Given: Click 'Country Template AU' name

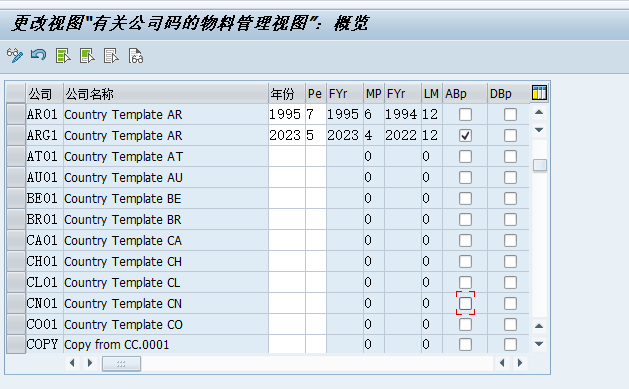Looking at the screenshot, I should coord(123,177).
